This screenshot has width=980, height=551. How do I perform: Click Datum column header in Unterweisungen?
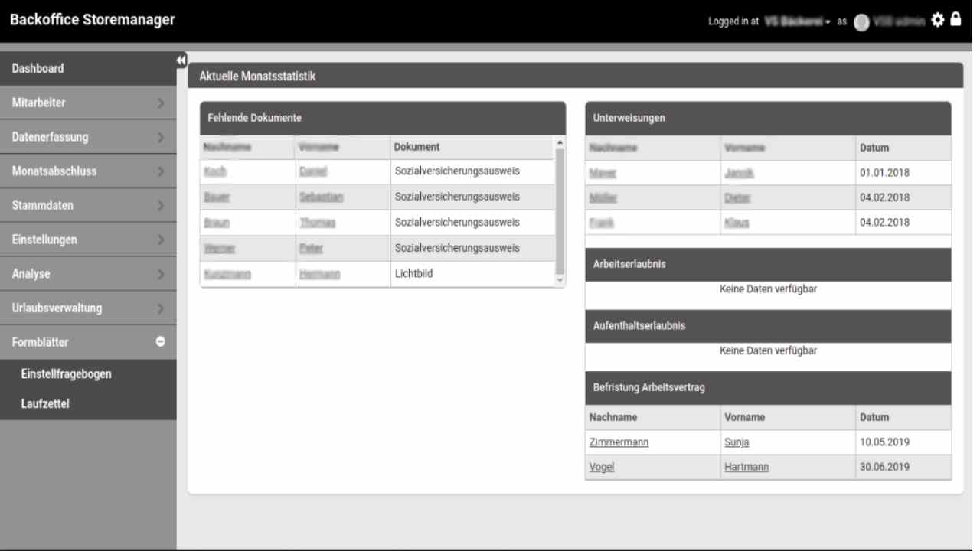pos(874,148)
